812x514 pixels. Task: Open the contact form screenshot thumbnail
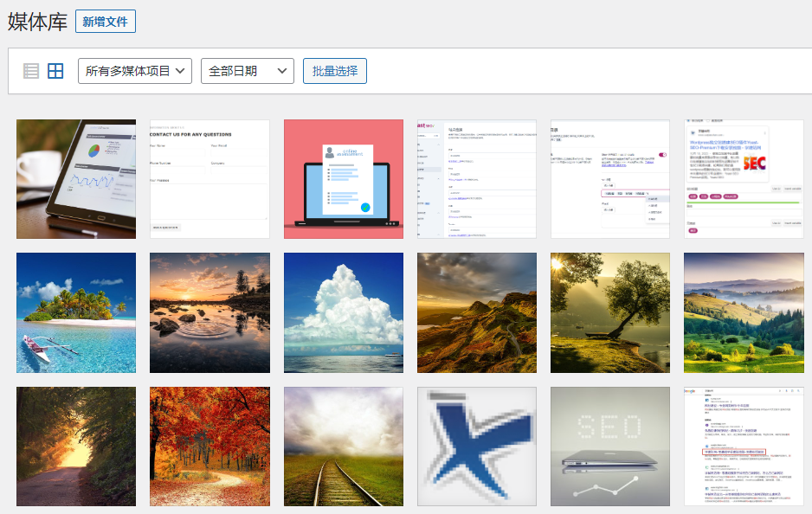pyautogui.click(x=209, y=178)
